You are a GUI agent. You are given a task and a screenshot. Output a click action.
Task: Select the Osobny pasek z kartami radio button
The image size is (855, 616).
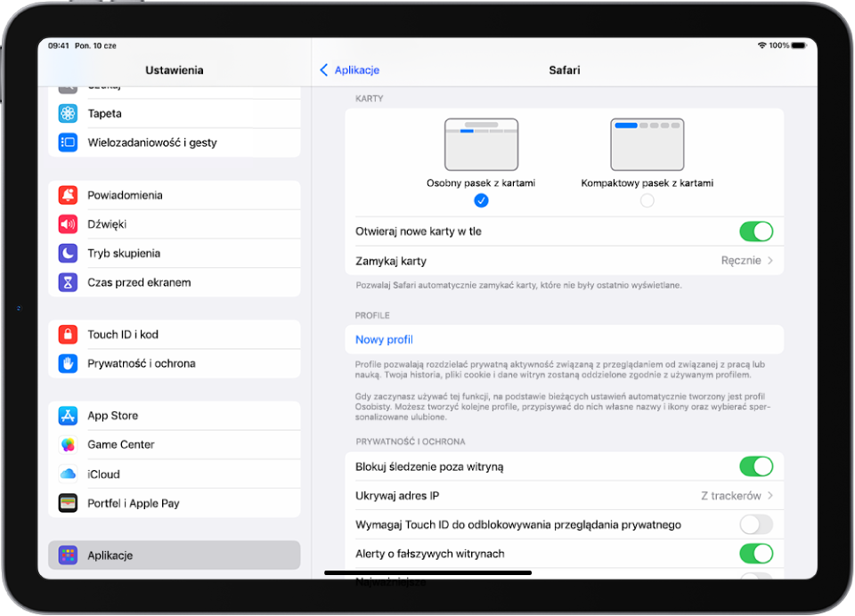click(481, 200)
